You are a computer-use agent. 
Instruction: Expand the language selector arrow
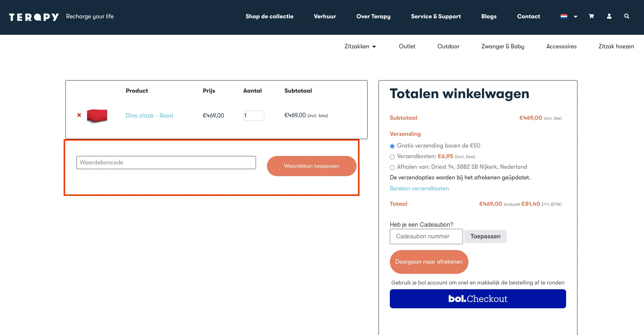click(575, 17)
